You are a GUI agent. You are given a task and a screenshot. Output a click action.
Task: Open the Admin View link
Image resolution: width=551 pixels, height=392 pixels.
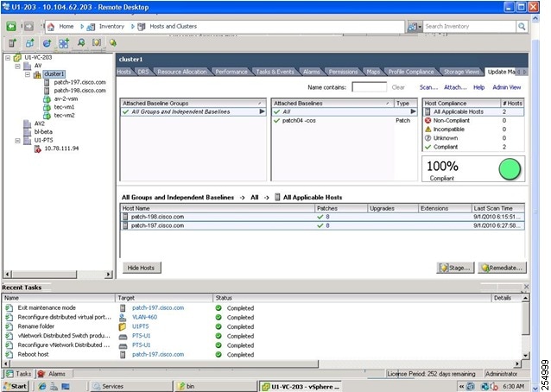click(x=506, y=87)
